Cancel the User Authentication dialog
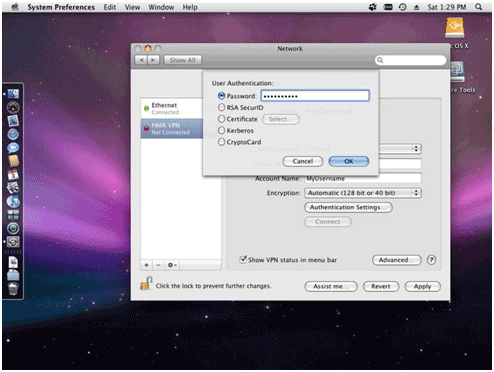Image resolution: width=494 pixels, height=372 pixels. click(303, 161)
